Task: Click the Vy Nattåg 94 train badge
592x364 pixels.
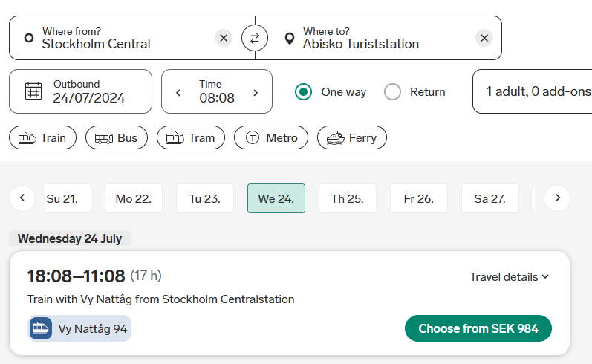Action: [79, 328]
